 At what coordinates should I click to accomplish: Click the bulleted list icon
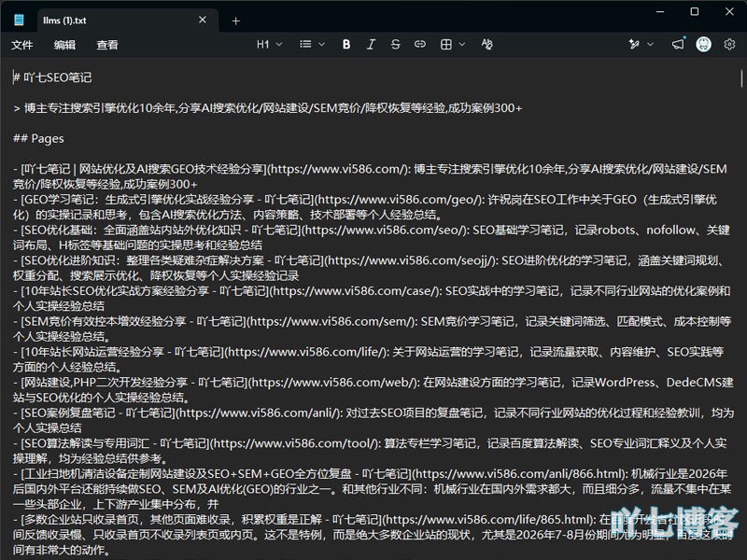click(x=305, y=44)
